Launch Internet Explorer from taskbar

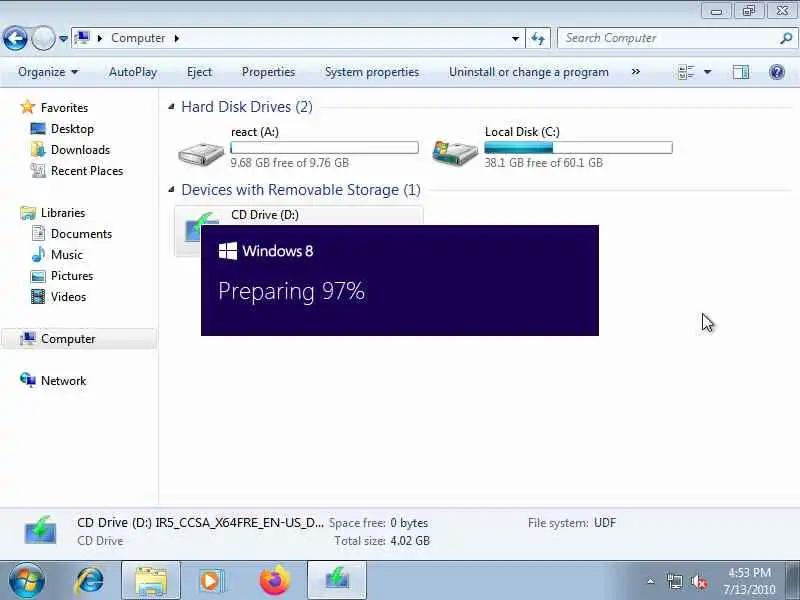(90, 580)
